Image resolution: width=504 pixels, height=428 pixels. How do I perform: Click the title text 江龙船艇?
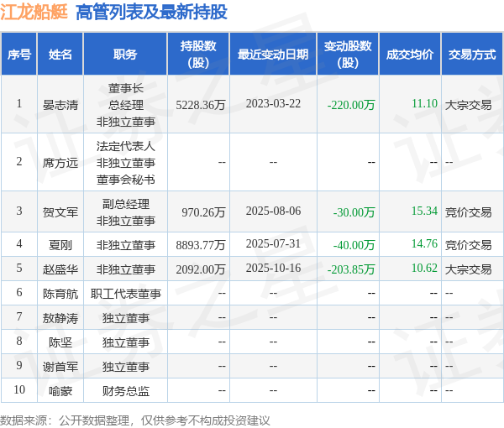(x=34, y=13)
